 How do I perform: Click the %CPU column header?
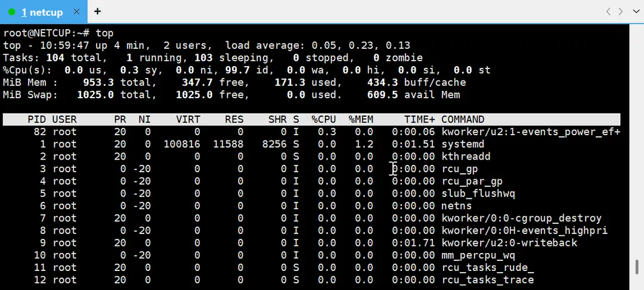(x=324, y=120)
